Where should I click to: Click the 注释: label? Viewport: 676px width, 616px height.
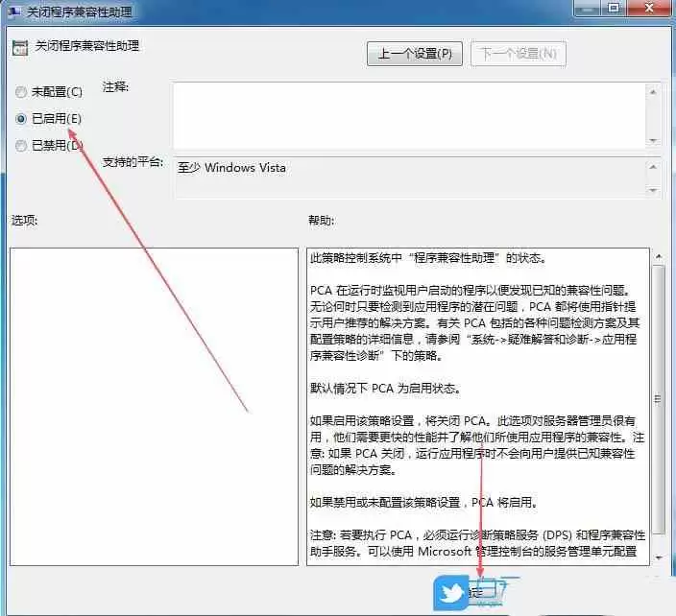tap(115, 86)
